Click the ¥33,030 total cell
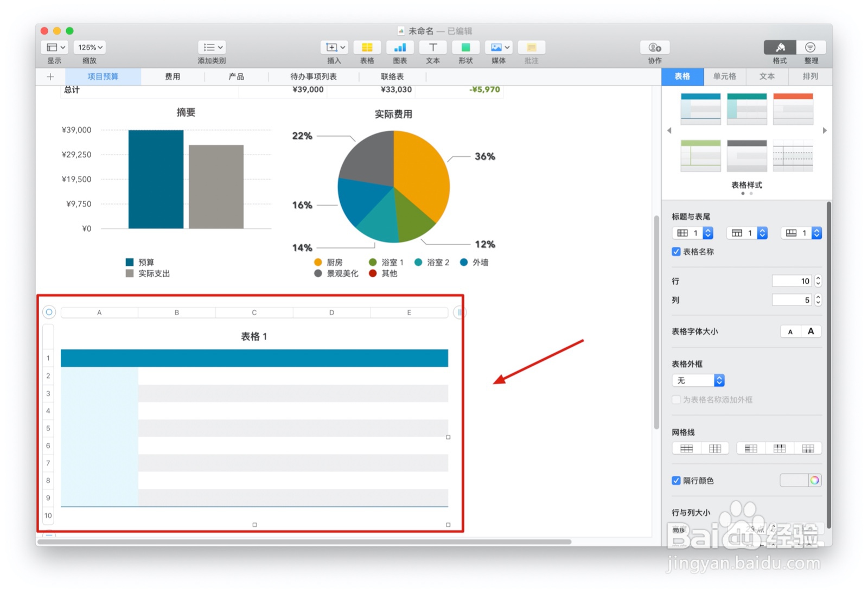This screenshot has height=593, width=868. pyautogui.click(x=396, y=90)
